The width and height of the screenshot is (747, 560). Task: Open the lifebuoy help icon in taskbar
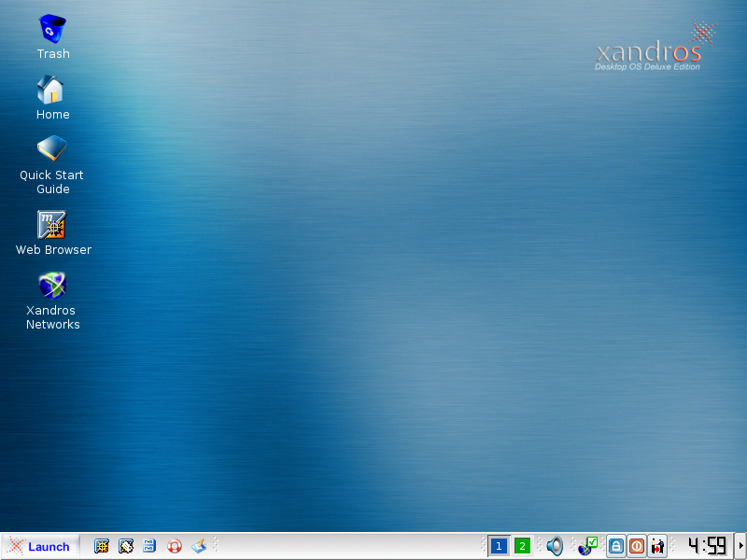tap(175, 546)
